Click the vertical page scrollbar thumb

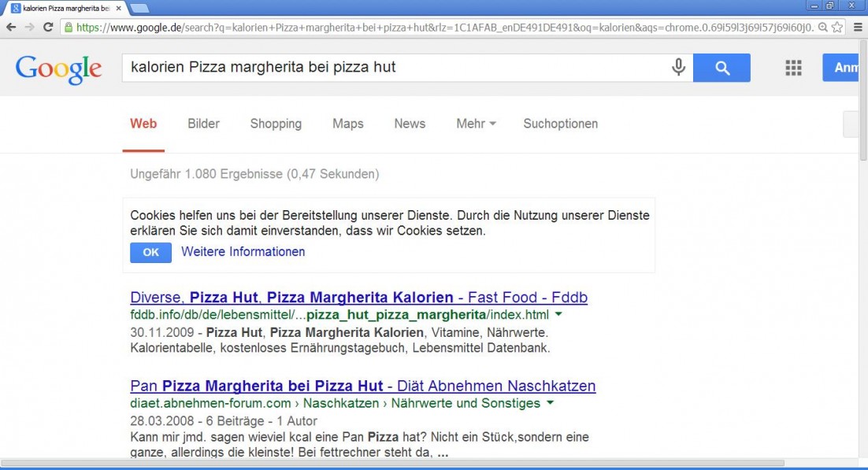click(863, 100)
